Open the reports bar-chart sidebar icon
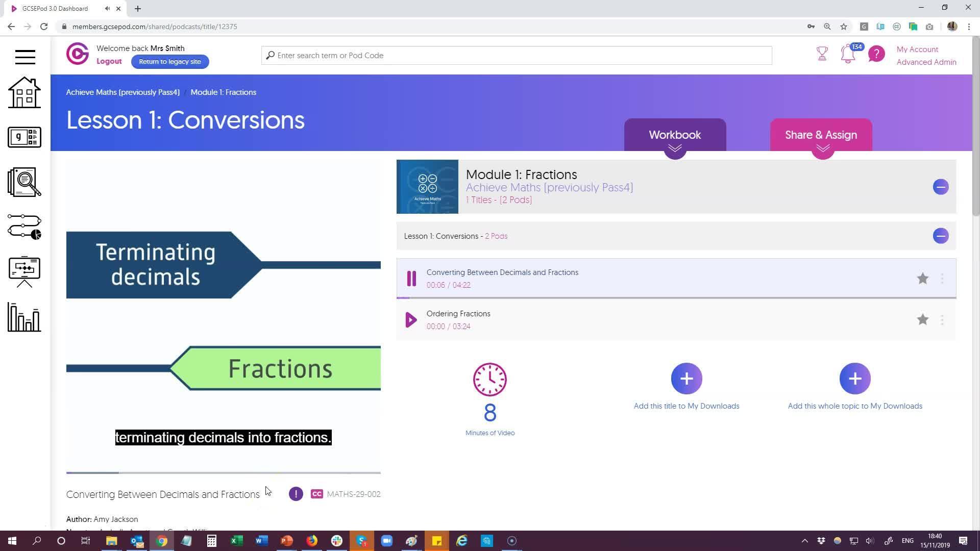The height and width of the screenshot is (551, 980). (24, 317)
